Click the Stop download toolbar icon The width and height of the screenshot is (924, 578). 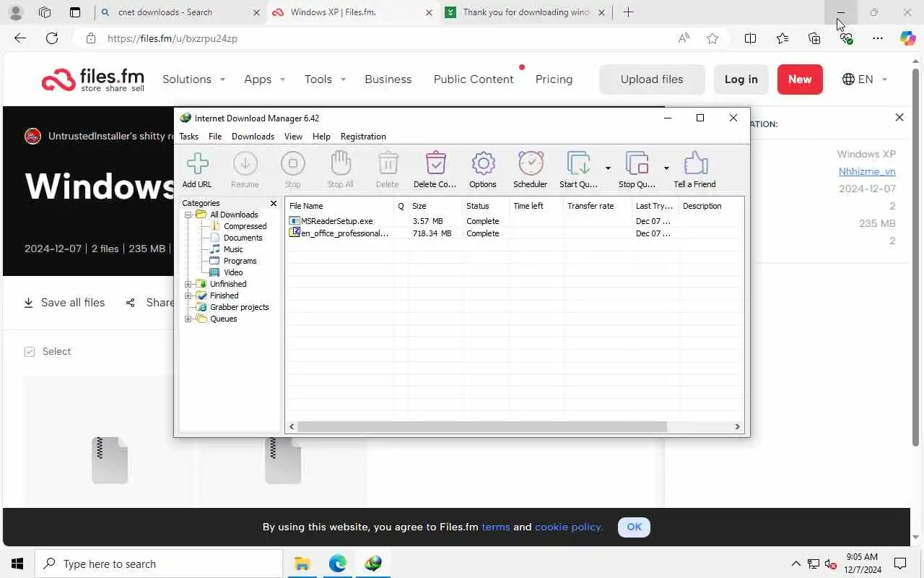[x=292, y=170]
